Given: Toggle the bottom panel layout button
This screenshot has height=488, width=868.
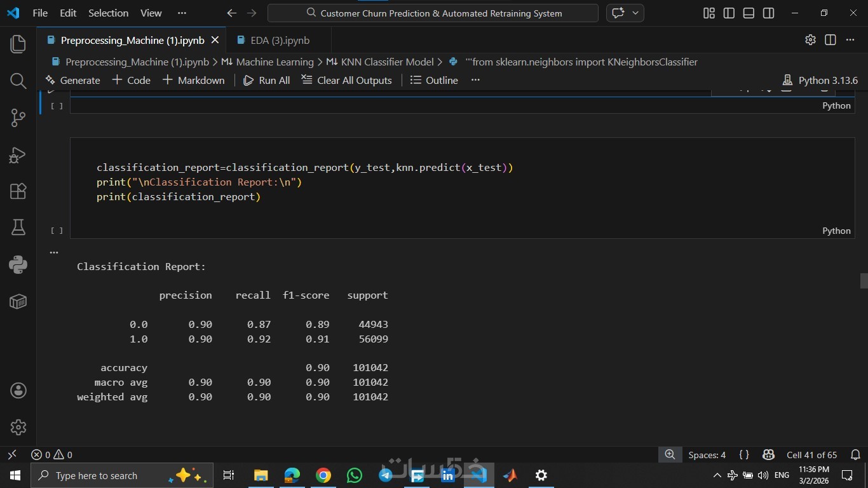Looking at the screenshot, I should [749, 13].
